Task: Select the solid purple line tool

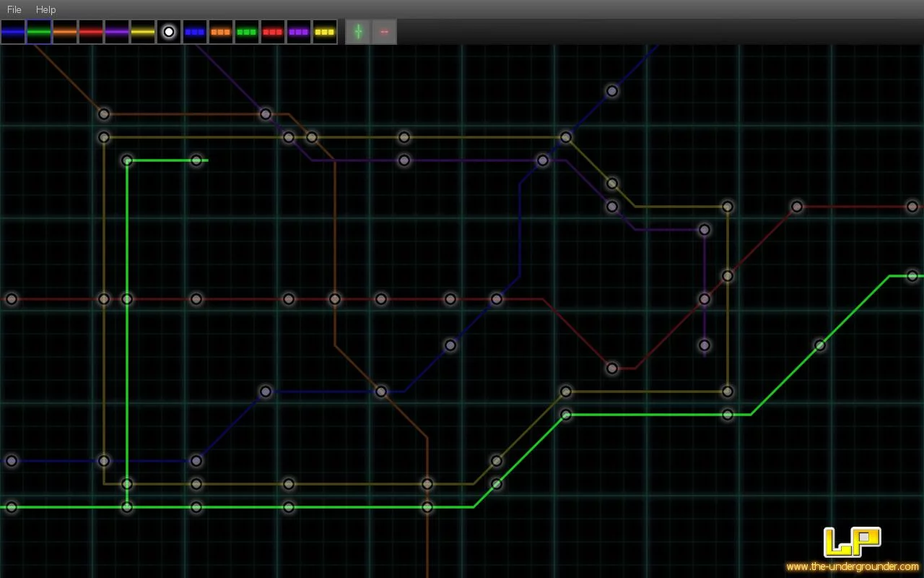Action: pos(117,32)
